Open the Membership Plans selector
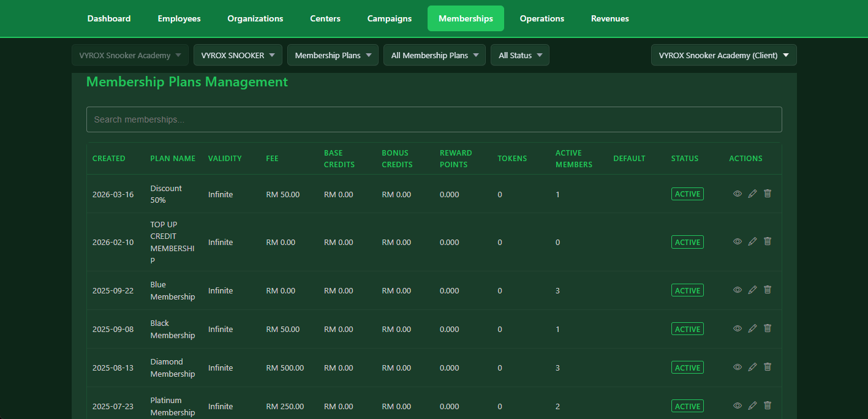The image size is (868, 419). (x=333, y=55)
